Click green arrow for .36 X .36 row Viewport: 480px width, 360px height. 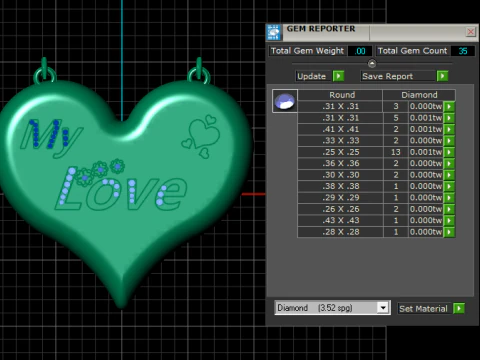[449, 164]
